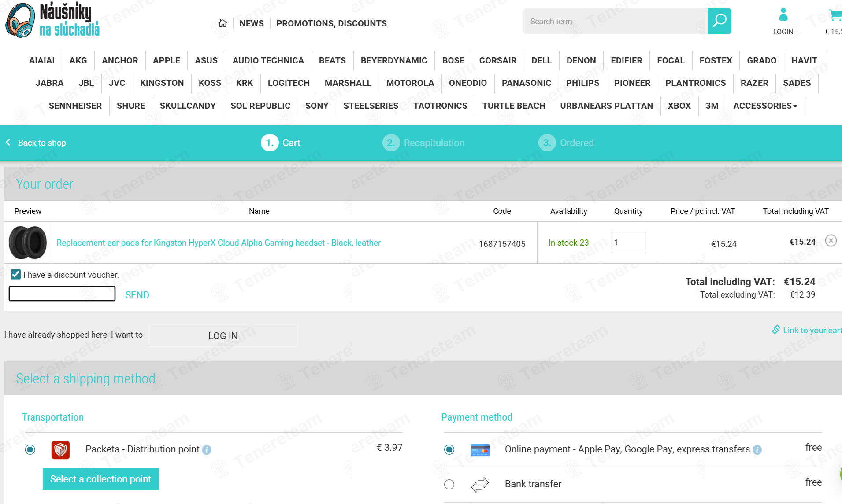Open the shopping cart icon
The image size is (842, 504).
click(835, 16)
